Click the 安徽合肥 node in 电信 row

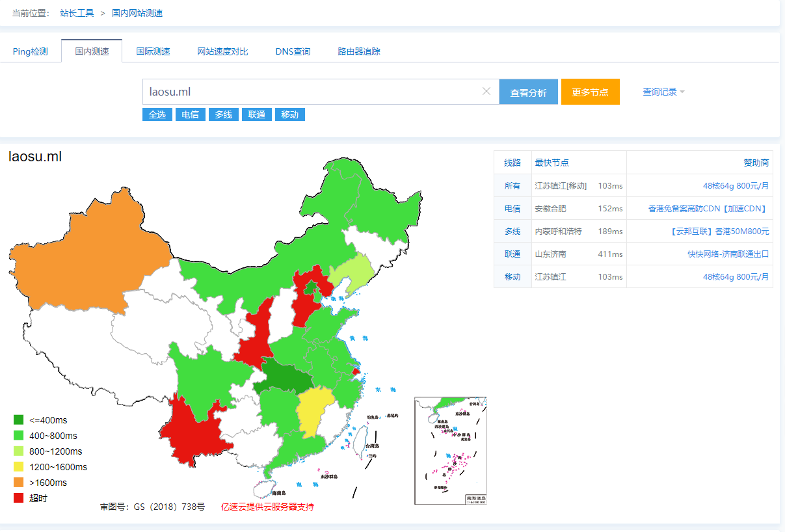pos(550,209)
